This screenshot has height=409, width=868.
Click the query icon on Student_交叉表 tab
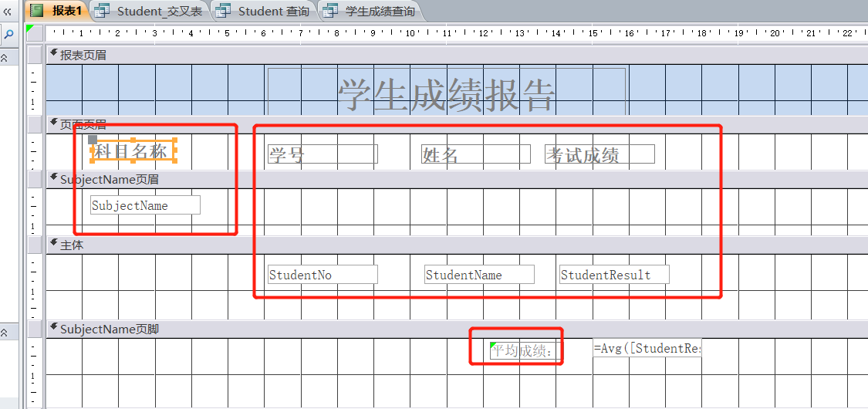(x=101, y=11)
